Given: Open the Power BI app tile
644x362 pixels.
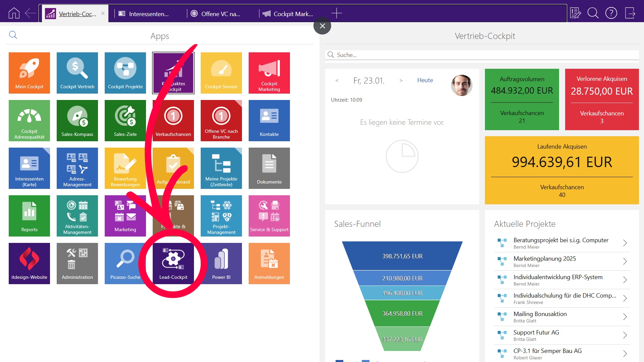Looking at the screenshot, I should point(221,263).
